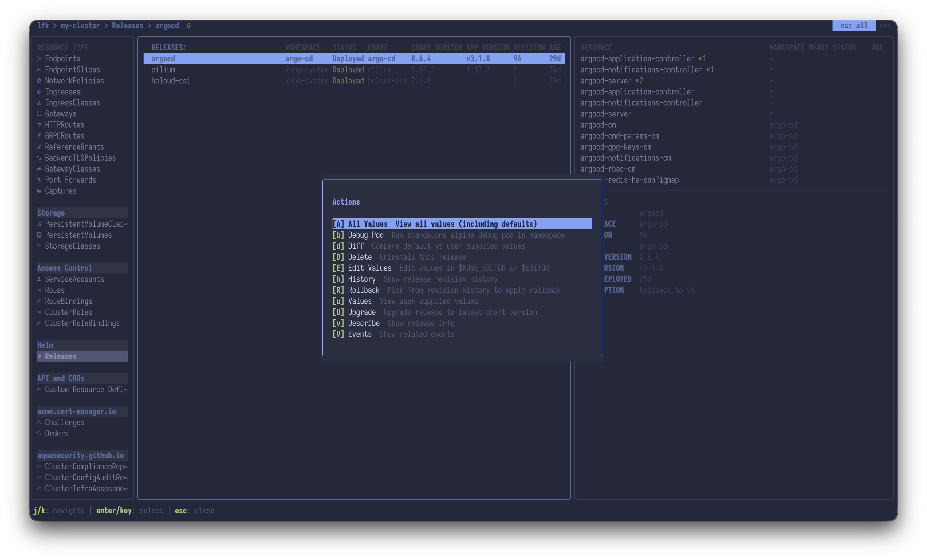The height and width of the screenshot is (560, 927).
Task: Click the GRPCRoutes icon
Action: 39,136
